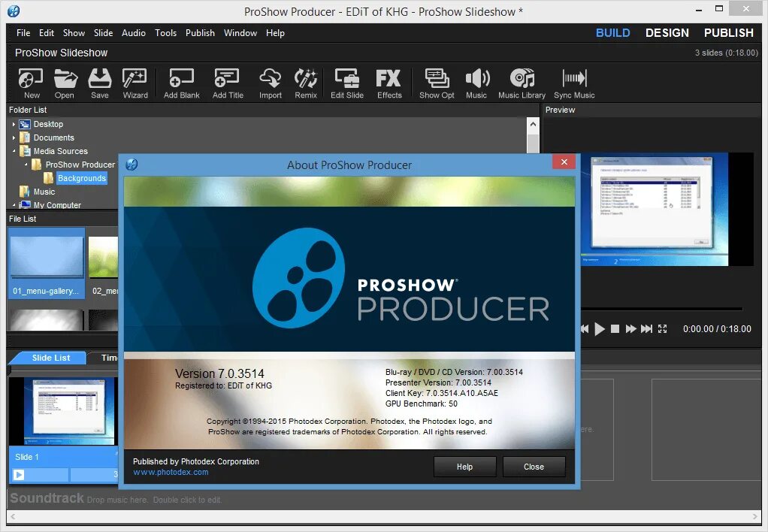The width and height of the screenshot is (768, 532).
Task: Select the Add Blank slide icon
Action: pyautogui.click(x=180, y=83)
